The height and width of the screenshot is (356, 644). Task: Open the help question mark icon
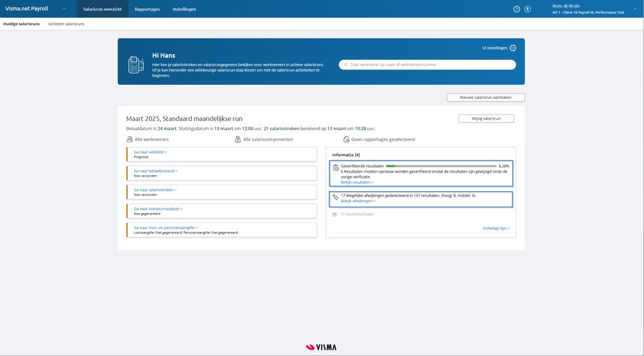click(516, 9)
